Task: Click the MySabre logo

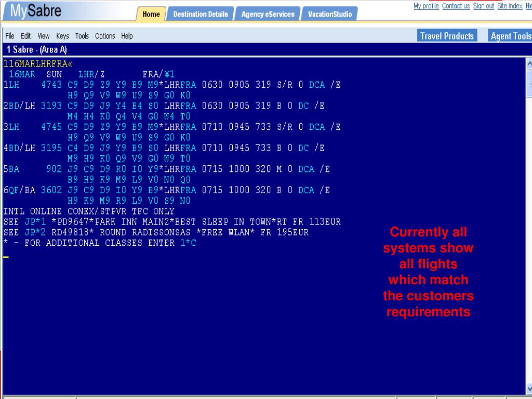Action: [x=36, y=10]
